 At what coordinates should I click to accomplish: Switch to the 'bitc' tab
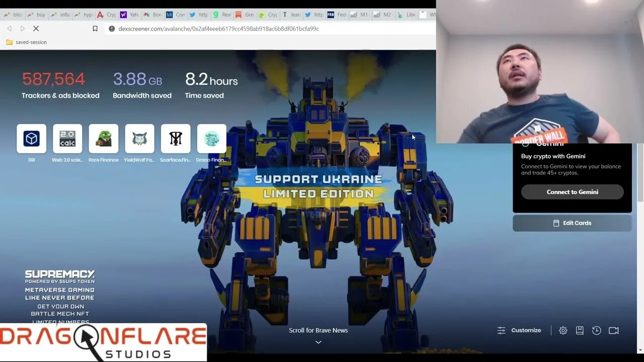click(x=13, y=15)
